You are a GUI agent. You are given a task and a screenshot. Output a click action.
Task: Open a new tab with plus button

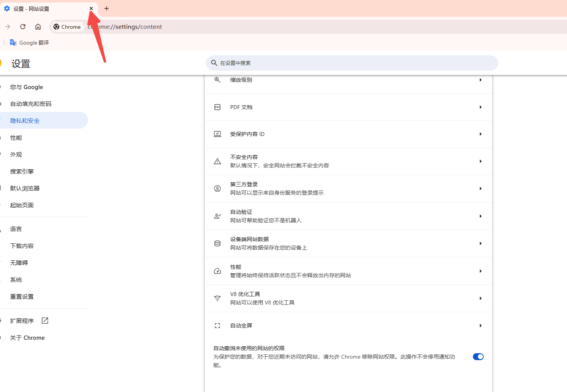point(106,8)
